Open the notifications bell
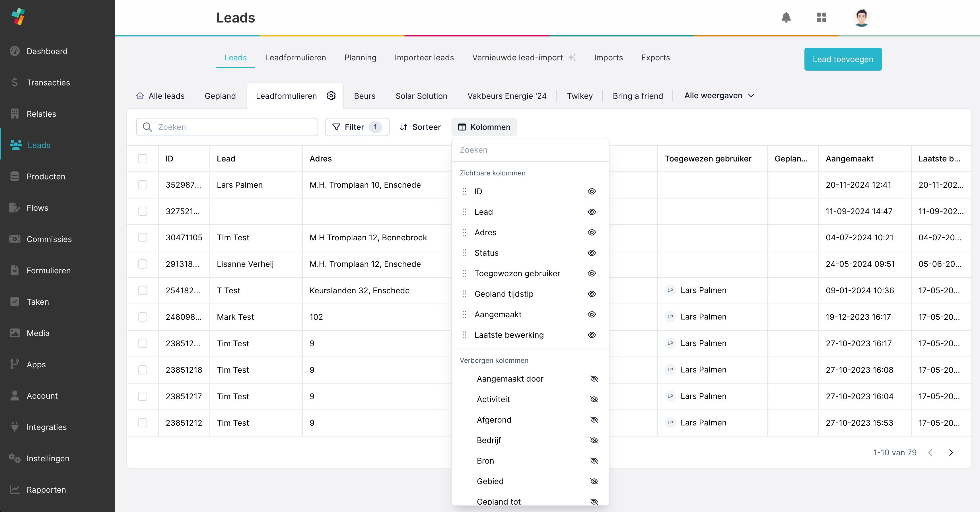Screen dimensions: 980x512 pyautogui.click(x=786, y=17)
